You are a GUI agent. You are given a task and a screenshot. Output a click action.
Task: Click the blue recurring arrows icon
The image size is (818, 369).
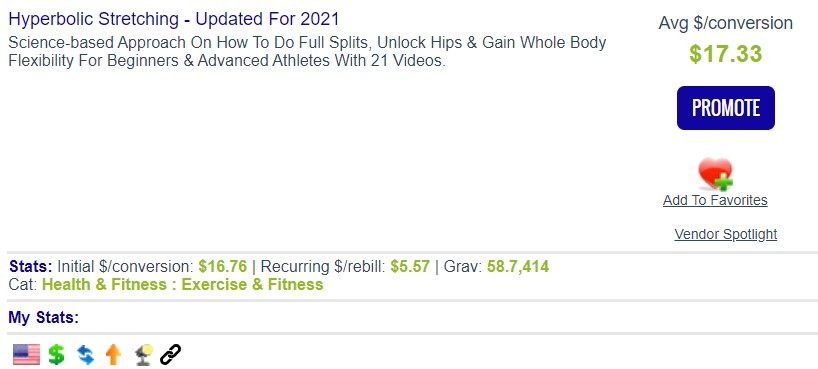86,354
